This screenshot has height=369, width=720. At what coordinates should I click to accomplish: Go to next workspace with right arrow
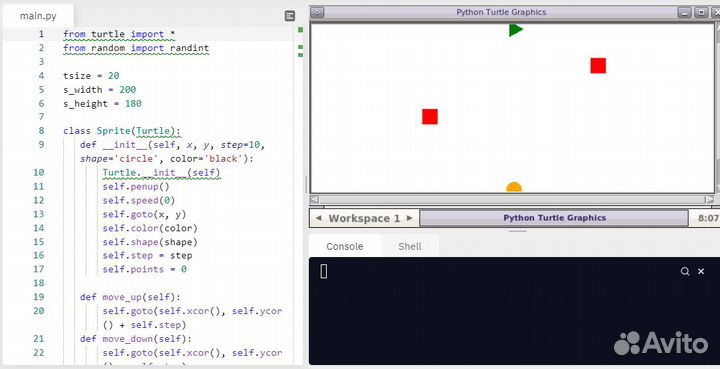click(410, 218)
